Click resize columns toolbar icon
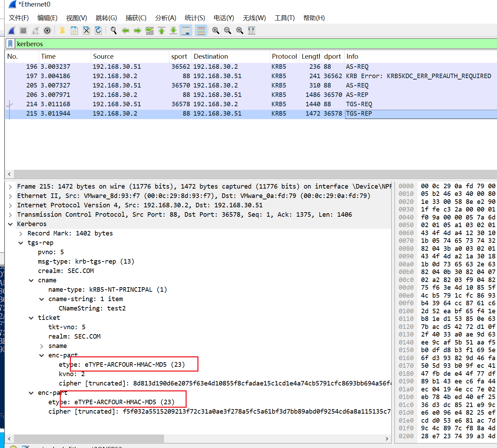The width and height of the screenshot is (497, 448). click(252, 31)
